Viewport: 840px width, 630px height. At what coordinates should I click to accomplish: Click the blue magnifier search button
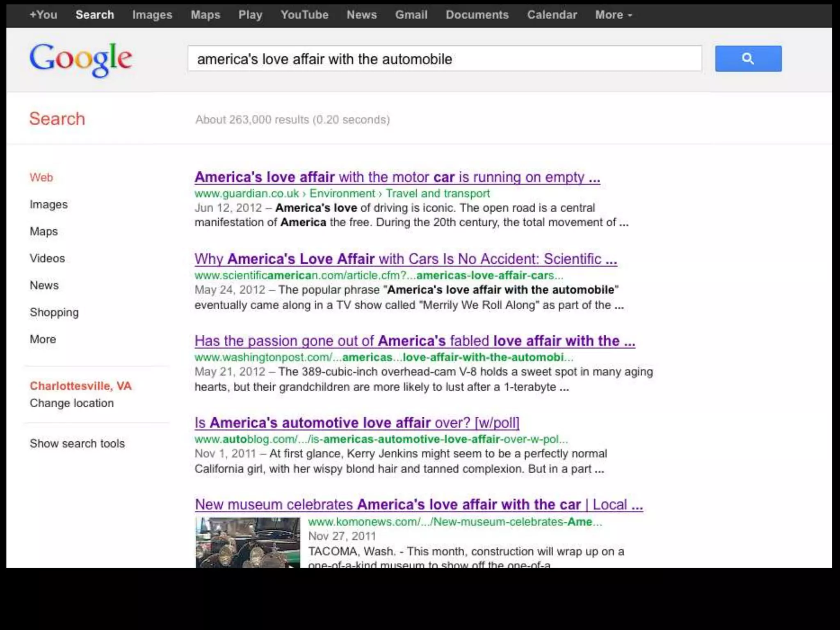(748, 59)
